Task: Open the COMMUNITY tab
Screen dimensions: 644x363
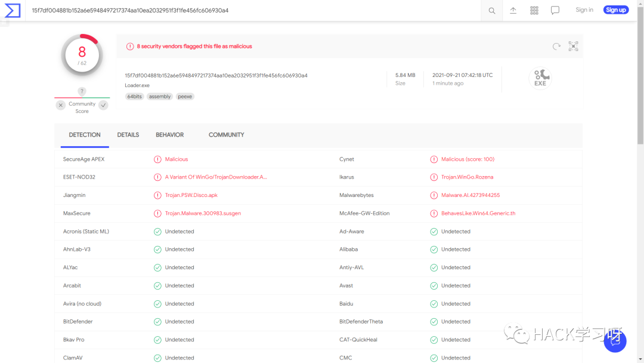Action: [x=227, y=135]
